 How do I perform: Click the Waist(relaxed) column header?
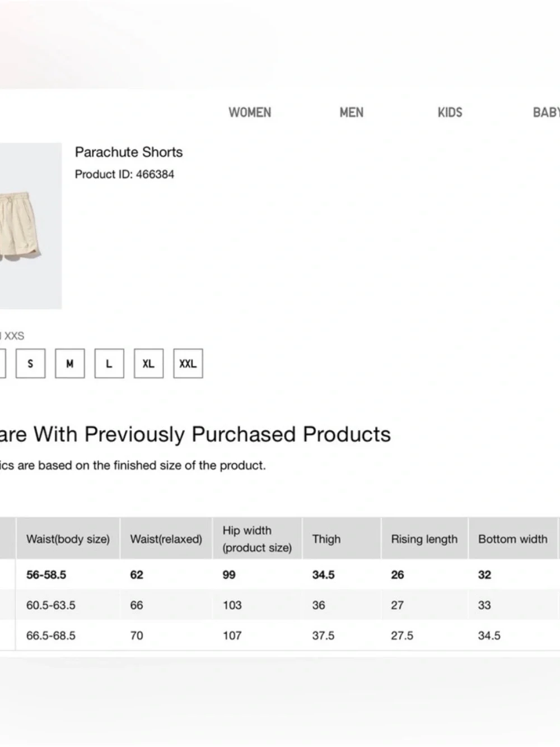pos(166,539)
